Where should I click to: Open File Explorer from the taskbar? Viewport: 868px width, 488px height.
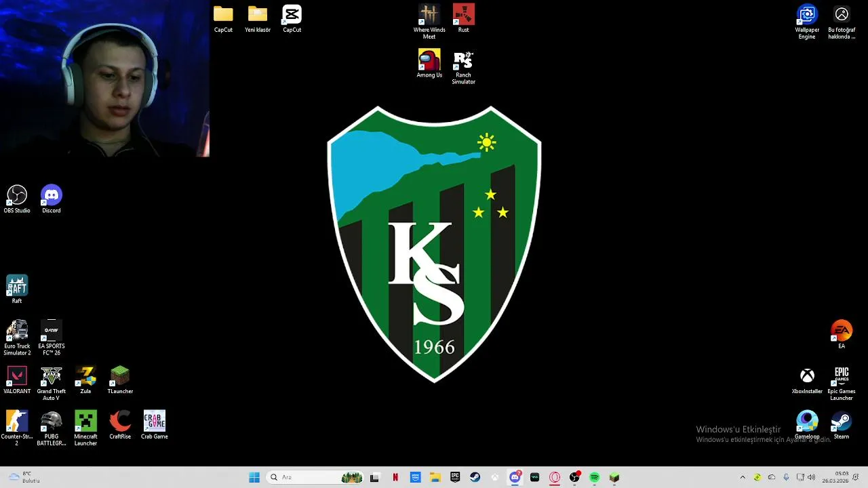pyautogui.click(x=435, y=478)
